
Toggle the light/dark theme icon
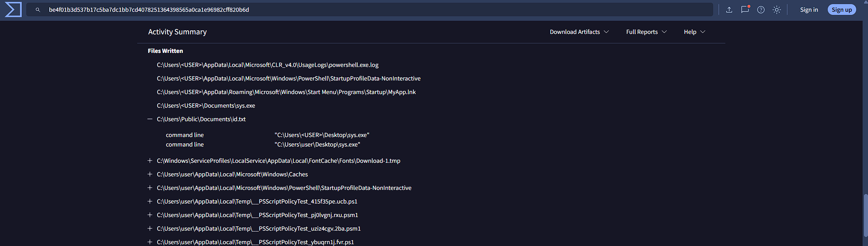tap(777, 9)
